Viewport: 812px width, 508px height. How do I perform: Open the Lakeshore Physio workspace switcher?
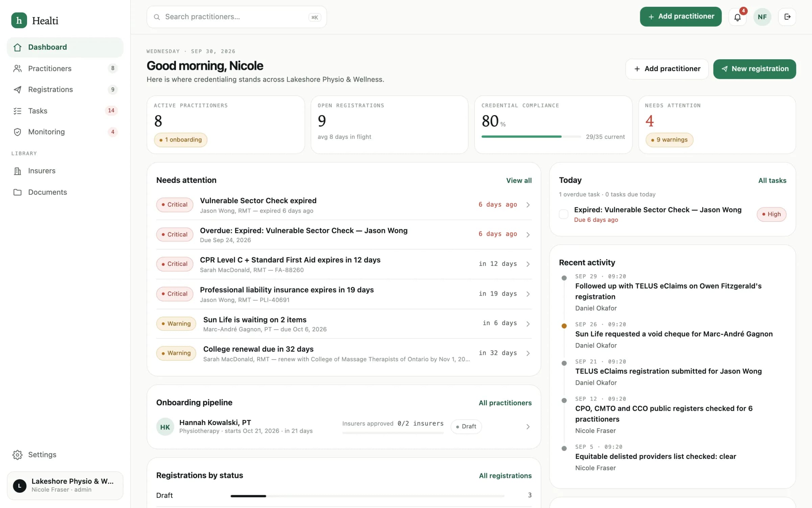[65, 486]
